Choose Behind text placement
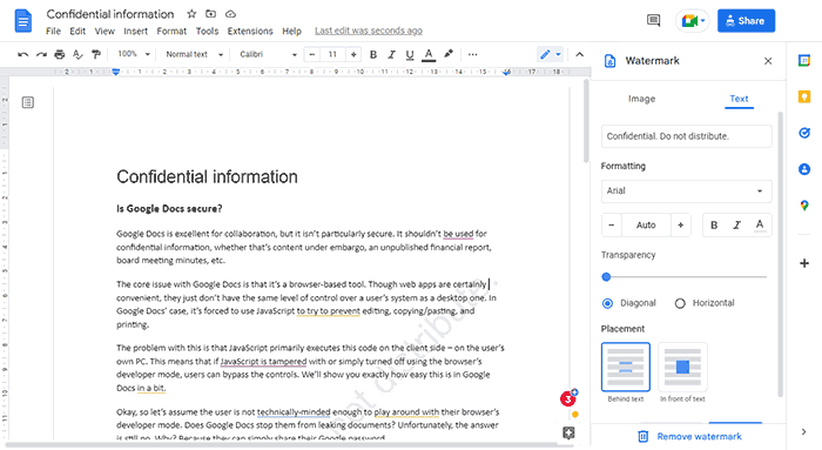The height and width of the screenshot is (450, 822). (625, 367)
